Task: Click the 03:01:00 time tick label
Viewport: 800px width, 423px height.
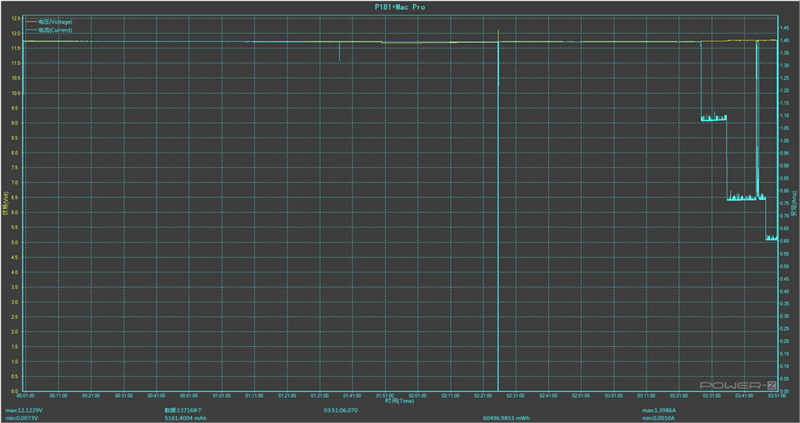Action: click(x=613, y=395)
